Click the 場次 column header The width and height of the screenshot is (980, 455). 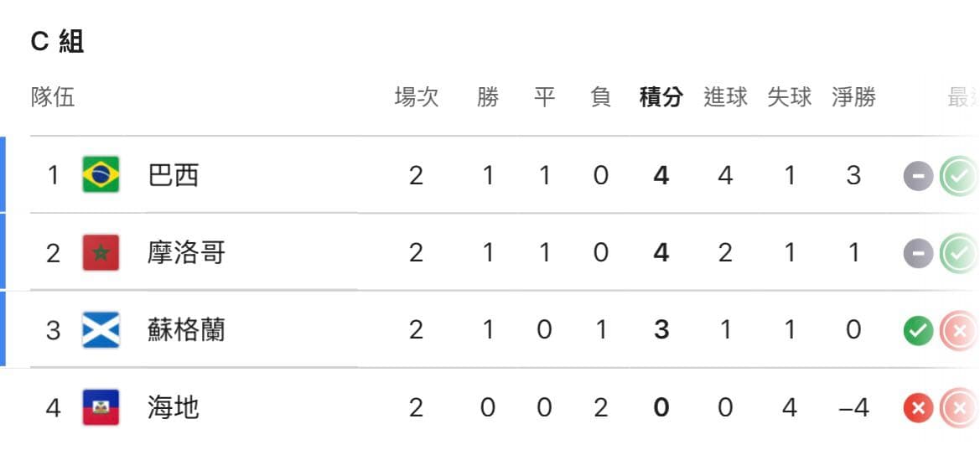click(417, 97)
